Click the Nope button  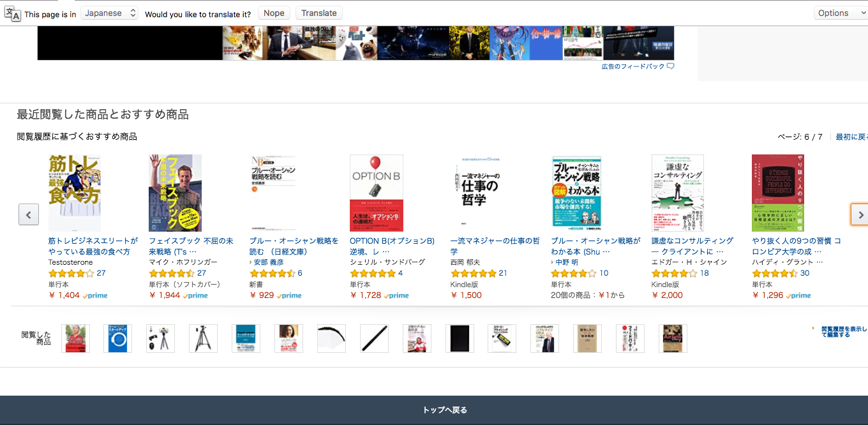tap(274, 13)
